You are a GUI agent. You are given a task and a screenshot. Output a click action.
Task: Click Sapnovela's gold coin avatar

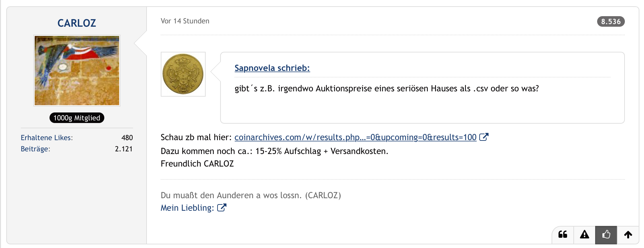pyautogui.click(x=183, y=74)
